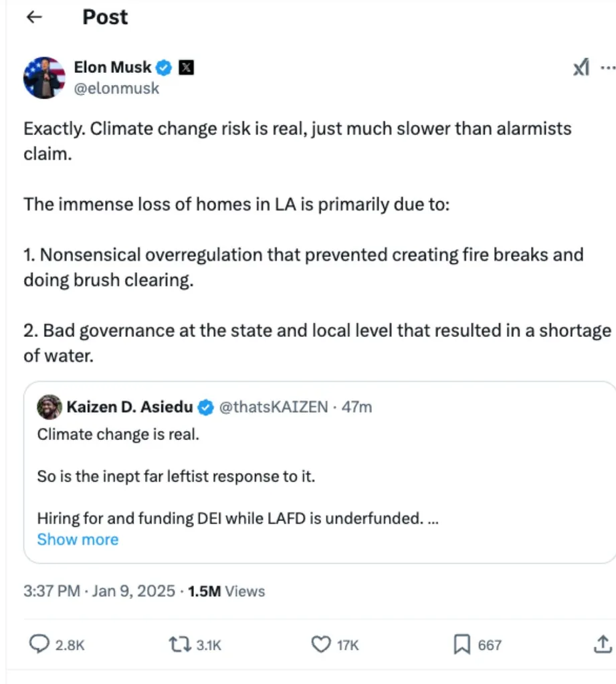This screenshot has width=616, height=684.
Task: Open @elonmusk's profile via his handle
Action: [x=118, y=88]
